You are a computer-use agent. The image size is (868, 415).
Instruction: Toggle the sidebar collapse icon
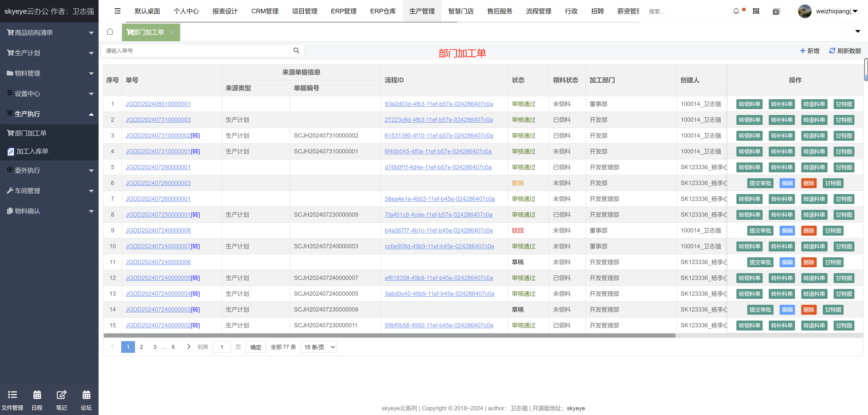pyautogui.click(x=117, y=11)
